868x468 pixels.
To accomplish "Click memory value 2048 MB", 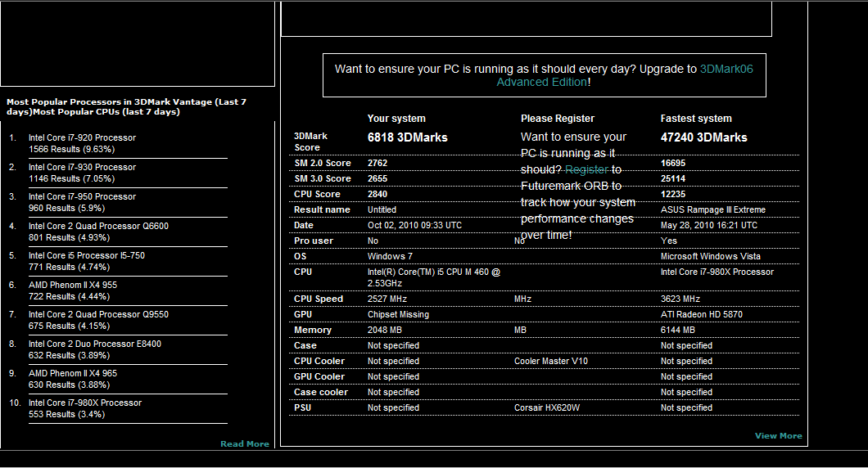I will [385, 330].
